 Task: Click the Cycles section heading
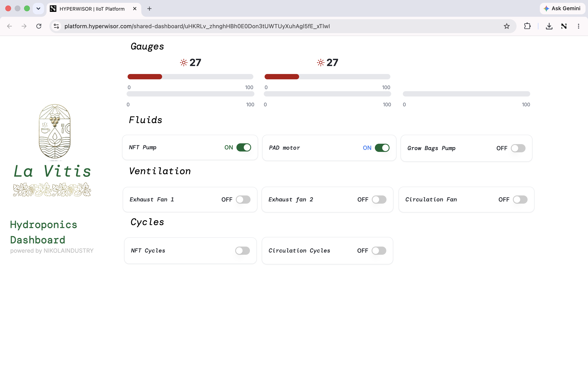147,222
